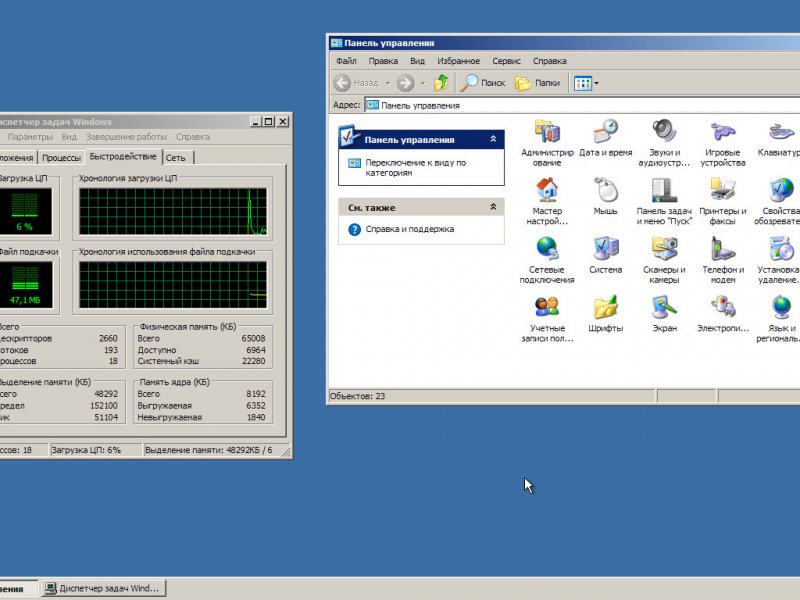This screenshot has width=800, height=600.
Task: Open the Учетные записи пользователей icon
Action: point(547,308)
